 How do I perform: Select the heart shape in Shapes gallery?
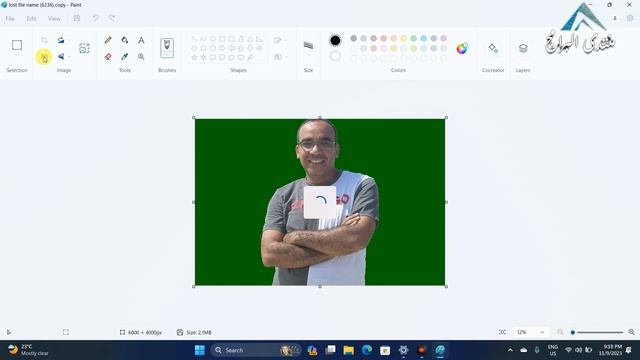[241, 58]
